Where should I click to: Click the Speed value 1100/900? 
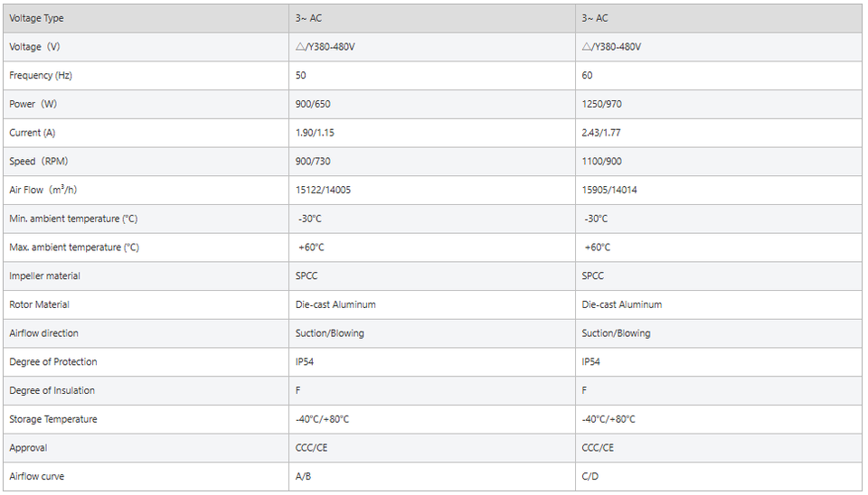[602, 162]
